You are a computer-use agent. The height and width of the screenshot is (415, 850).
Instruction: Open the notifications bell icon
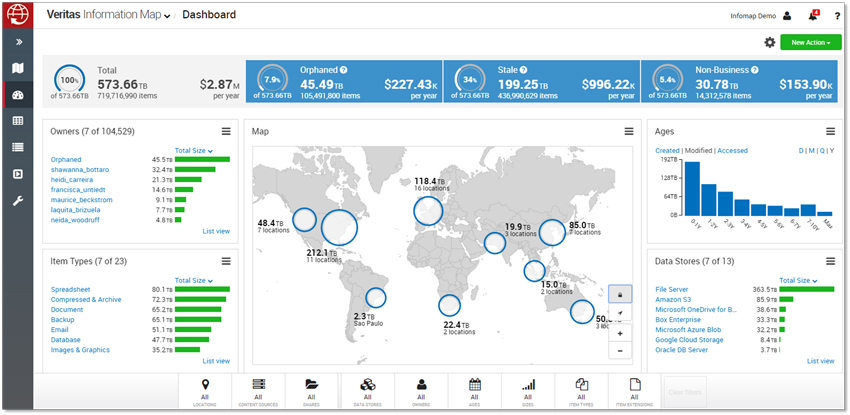[x=813, y=16]
